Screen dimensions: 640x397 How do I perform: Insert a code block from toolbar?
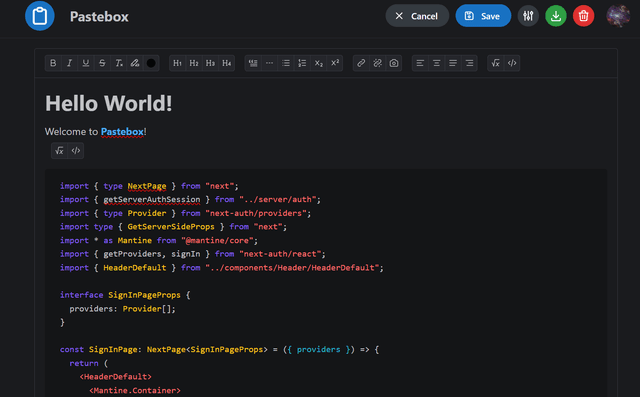(x=512, y=63)
